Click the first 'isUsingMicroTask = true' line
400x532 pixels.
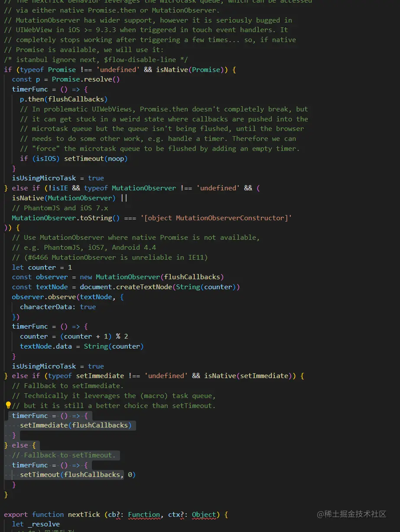58,178
